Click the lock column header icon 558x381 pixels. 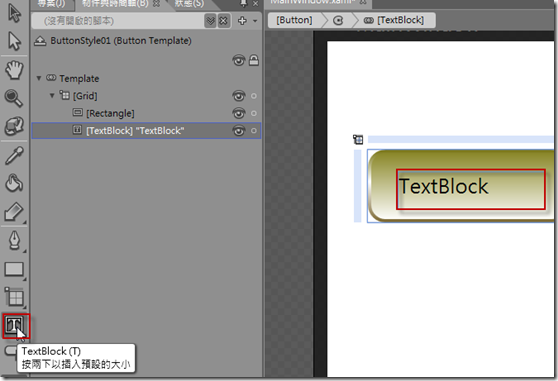254,60
